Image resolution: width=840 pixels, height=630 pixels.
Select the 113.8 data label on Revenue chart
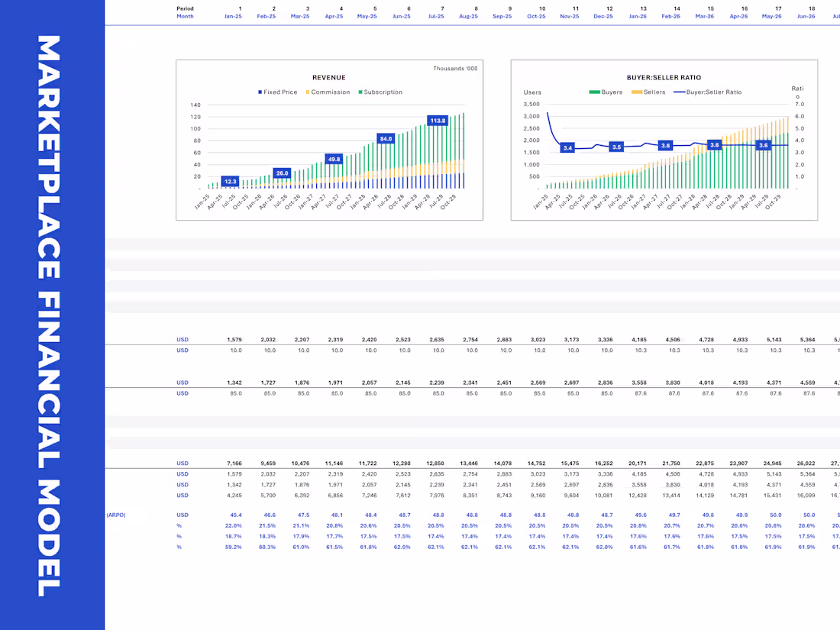point(437,121)
